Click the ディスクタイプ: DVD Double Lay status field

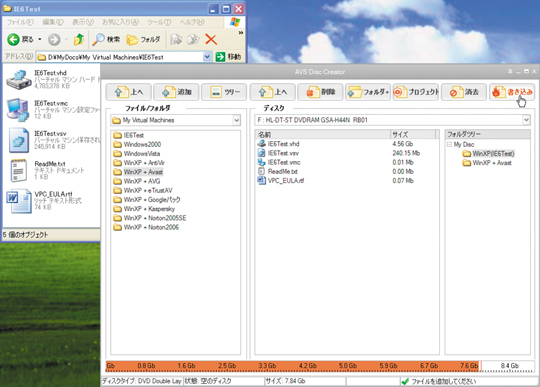(142, 381)
